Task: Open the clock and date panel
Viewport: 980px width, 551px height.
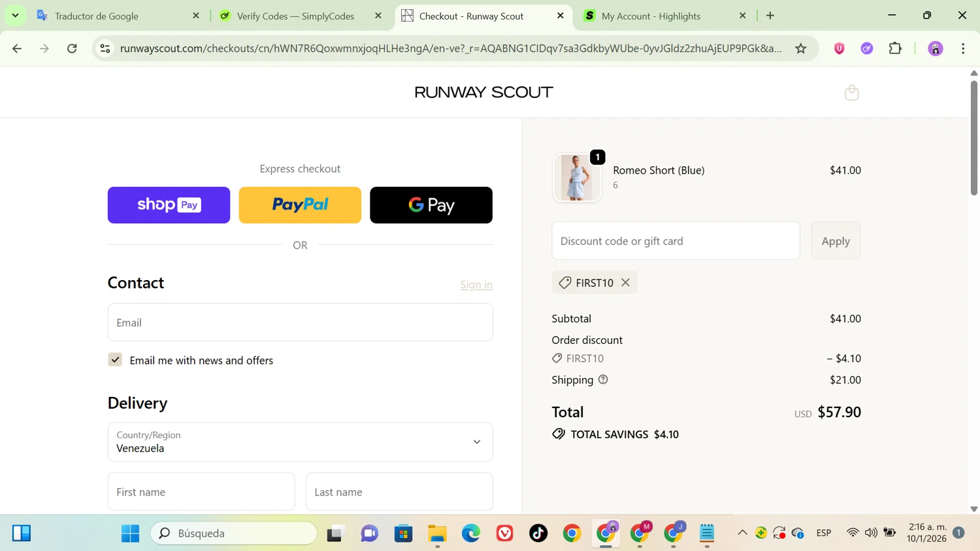Action: point(926,533)
